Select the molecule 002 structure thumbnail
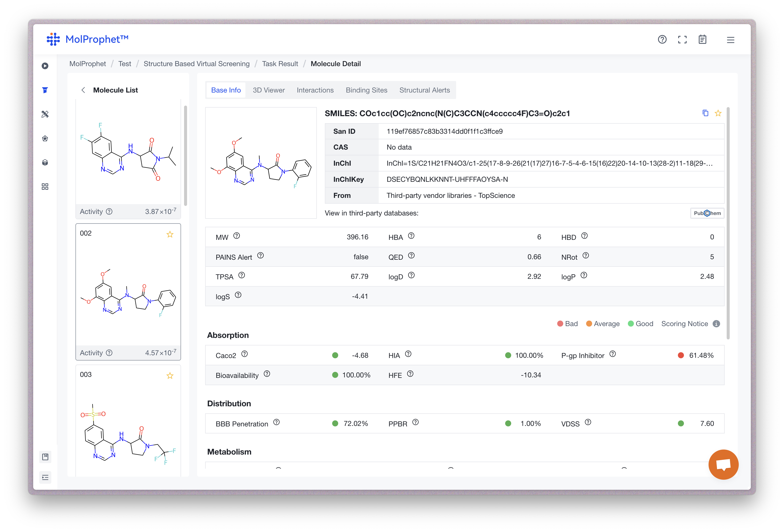Screen dimensions: 784x532 tap(128, 293)
